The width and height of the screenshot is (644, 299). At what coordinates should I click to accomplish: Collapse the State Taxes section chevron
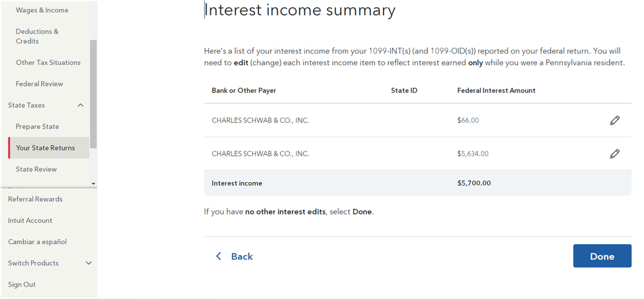[81, 105]
